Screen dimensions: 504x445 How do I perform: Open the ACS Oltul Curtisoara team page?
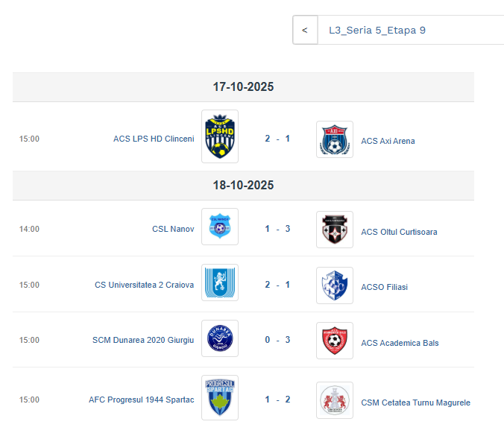click(x=399, y=232)
